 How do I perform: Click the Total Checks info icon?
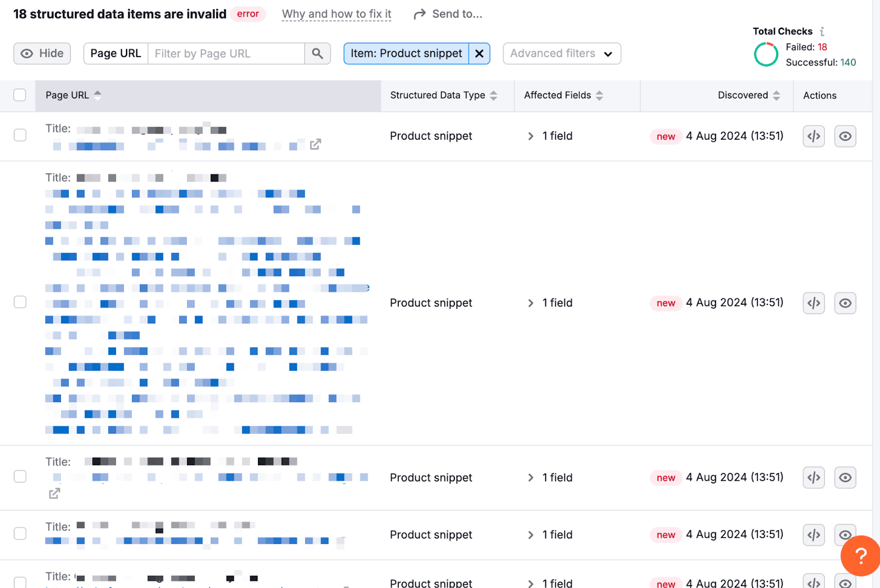click(822, 31)
